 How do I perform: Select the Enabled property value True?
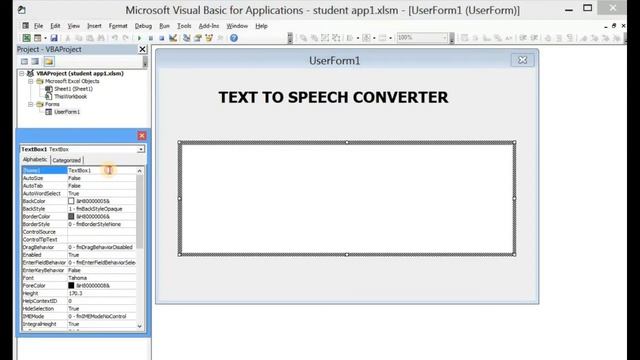click(x=102, y=255)
